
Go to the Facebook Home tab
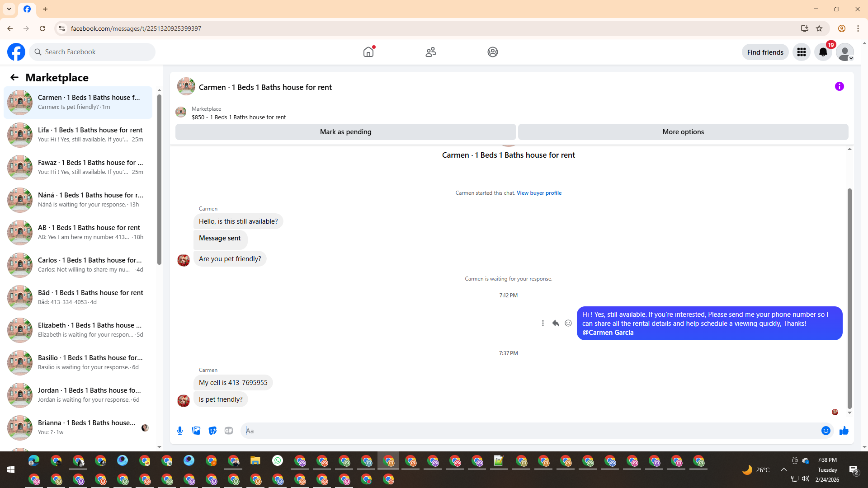[x=368, y=52]
